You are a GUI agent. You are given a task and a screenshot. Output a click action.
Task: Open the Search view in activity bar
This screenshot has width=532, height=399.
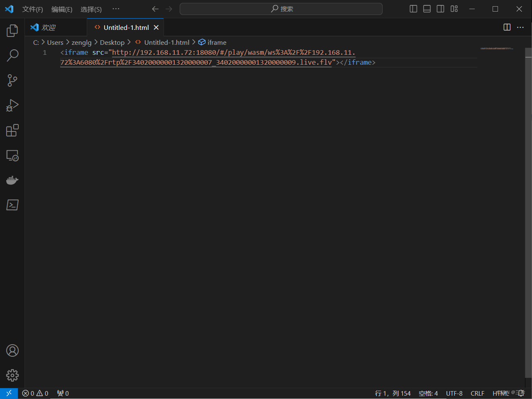(12, 55)
